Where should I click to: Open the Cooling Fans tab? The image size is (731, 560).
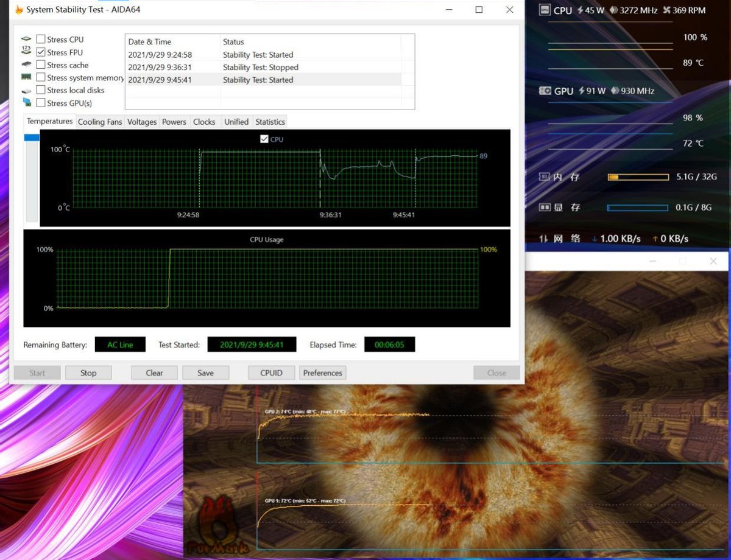click(100, 122)
